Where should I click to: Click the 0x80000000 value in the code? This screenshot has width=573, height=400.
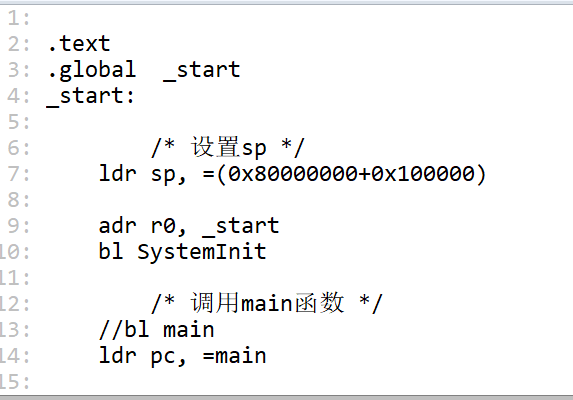pyautogui.click(x=293, y=173)
